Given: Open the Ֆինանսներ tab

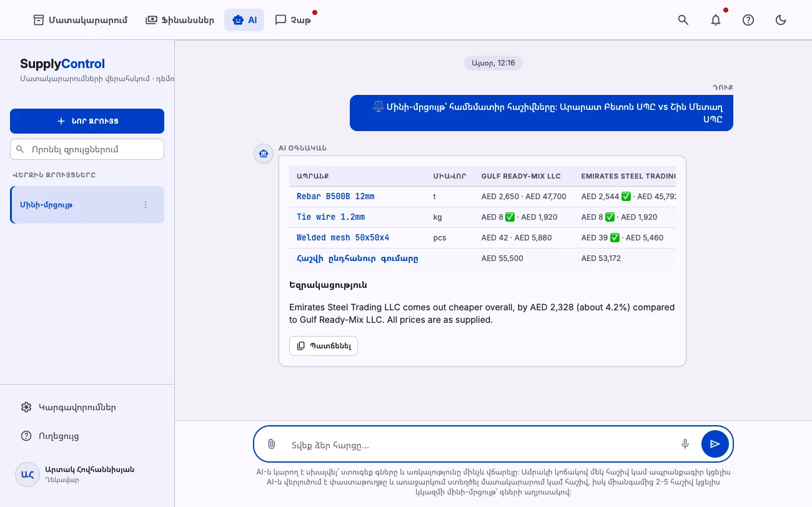Looking at the screenshot, I should tap(179, 20).
